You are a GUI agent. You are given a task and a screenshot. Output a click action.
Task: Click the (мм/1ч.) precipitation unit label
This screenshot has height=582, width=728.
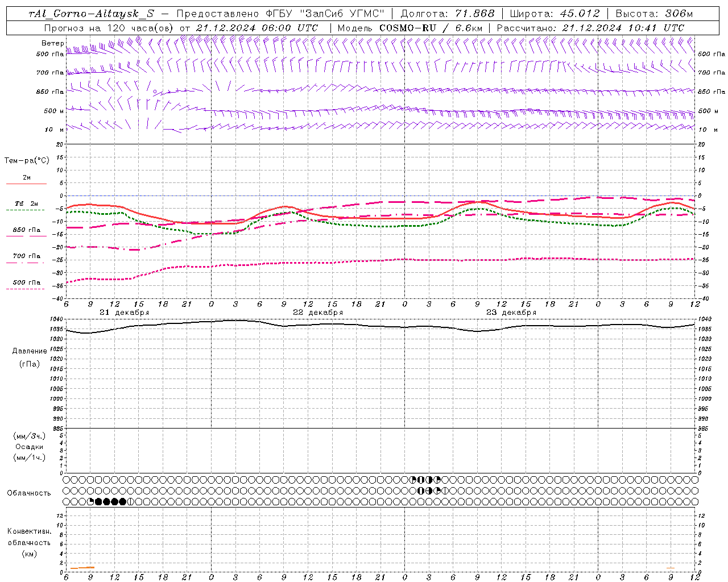click(x=30, y=458)
